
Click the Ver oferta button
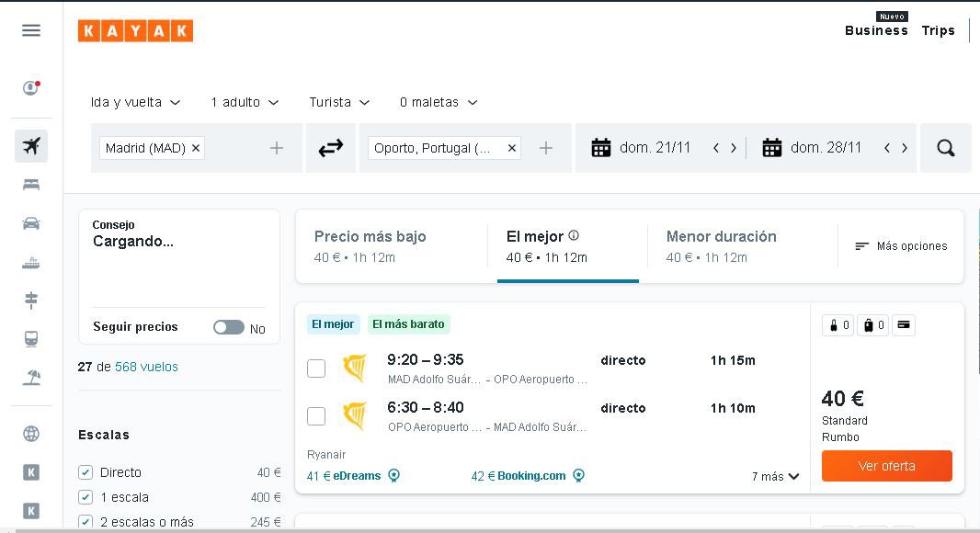tap(887, 466)
